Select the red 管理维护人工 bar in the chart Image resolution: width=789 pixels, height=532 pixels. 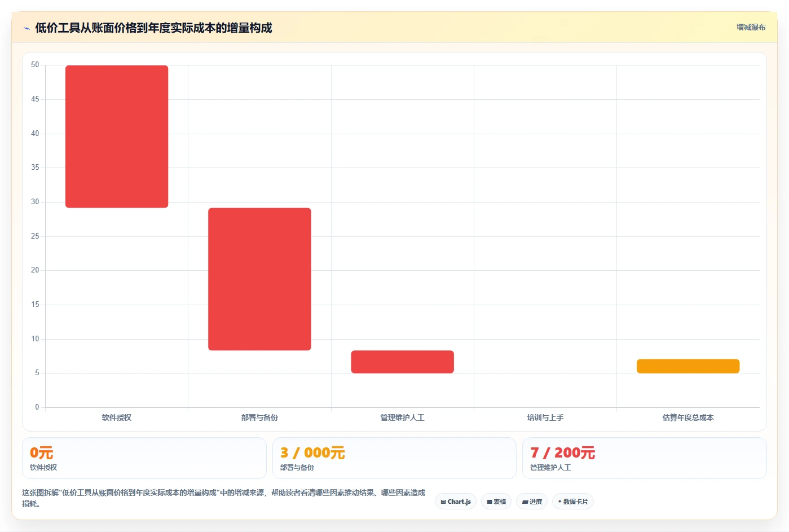[x=402, y=362]
